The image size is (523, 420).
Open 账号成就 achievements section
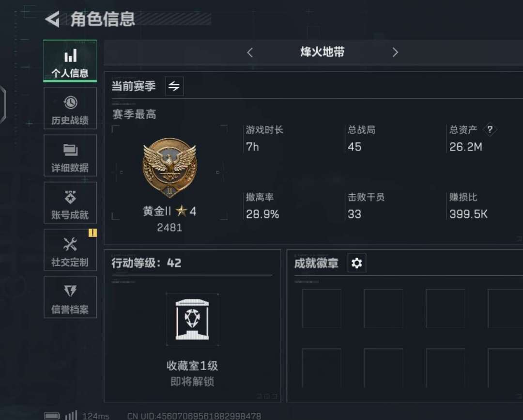click(70, 202)
